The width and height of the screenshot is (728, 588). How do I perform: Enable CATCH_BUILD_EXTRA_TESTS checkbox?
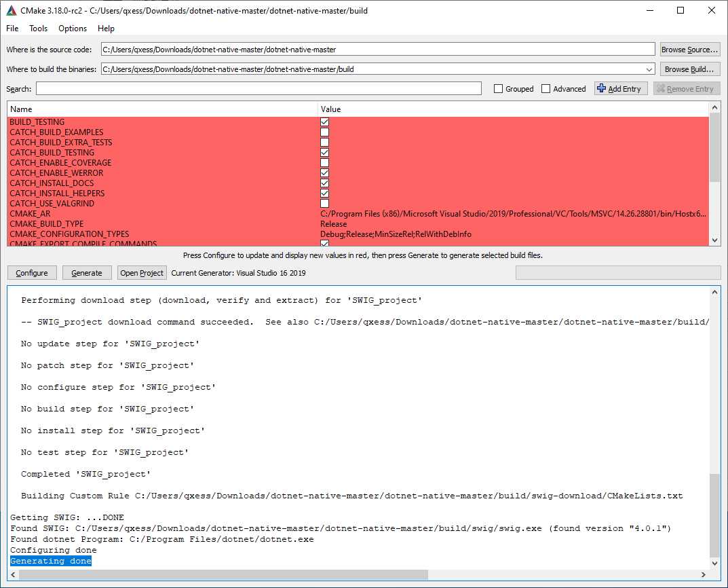coord(324,143)
